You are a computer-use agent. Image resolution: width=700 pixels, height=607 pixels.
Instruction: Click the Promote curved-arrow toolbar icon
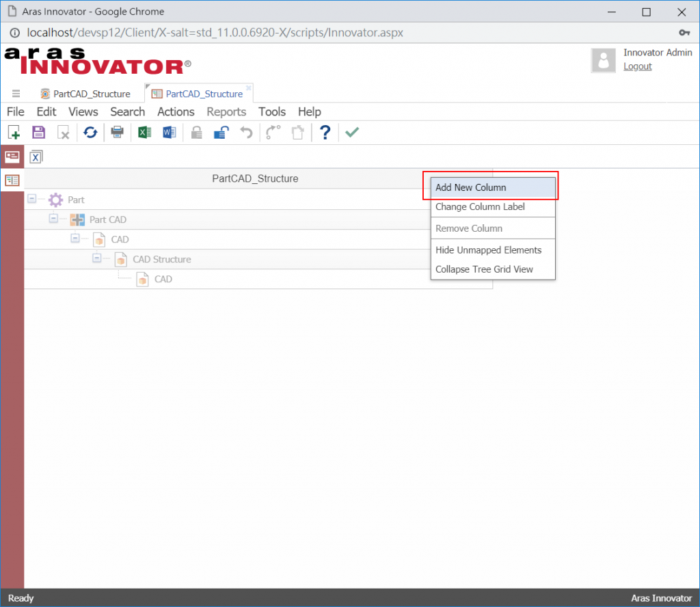[x=273, y=132]
